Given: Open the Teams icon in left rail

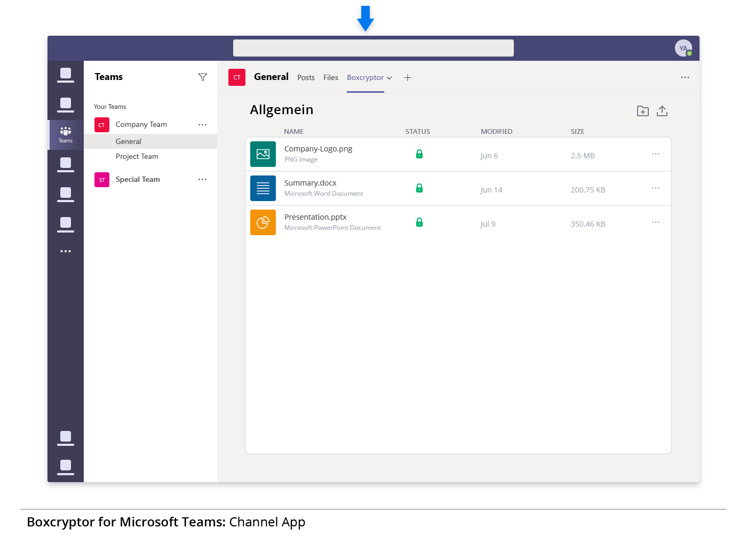Looking at the screenshot, I should tap(66, 135).
